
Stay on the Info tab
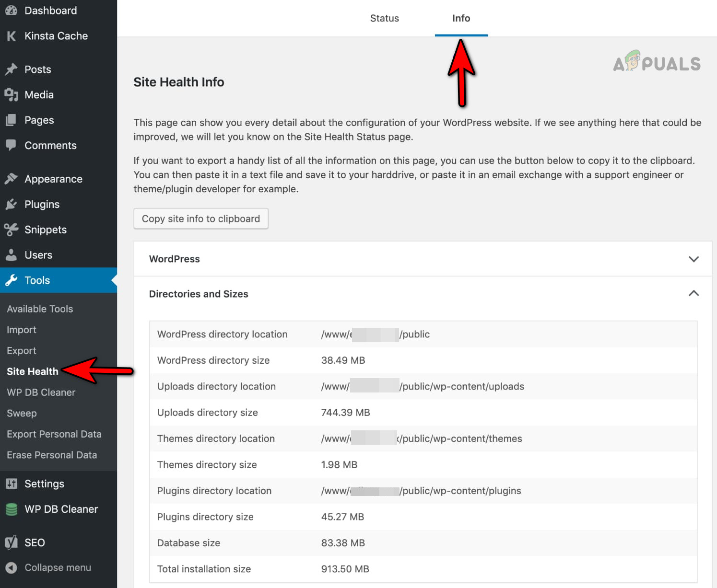point(461,18)
